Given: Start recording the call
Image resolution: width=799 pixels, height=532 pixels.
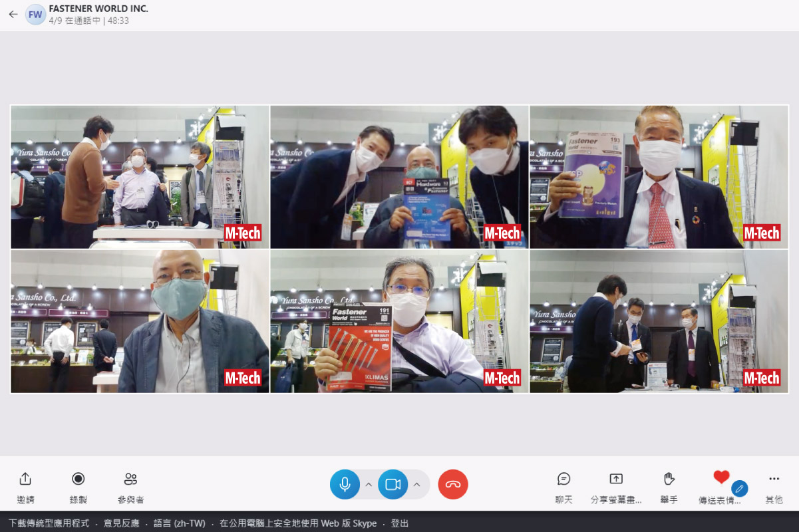Looking at the screenshot, I should point(78,479).
